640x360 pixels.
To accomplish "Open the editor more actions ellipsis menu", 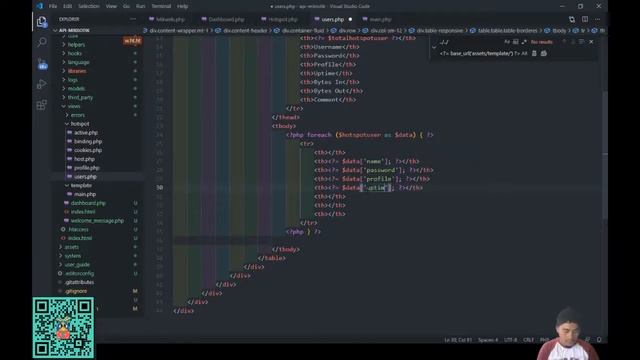I will [x=598, y=19].
